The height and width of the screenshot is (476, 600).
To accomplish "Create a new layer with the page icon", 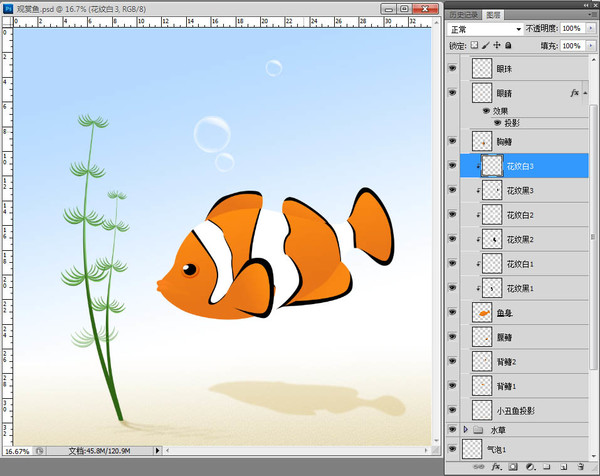I will [x=564, y=467].
